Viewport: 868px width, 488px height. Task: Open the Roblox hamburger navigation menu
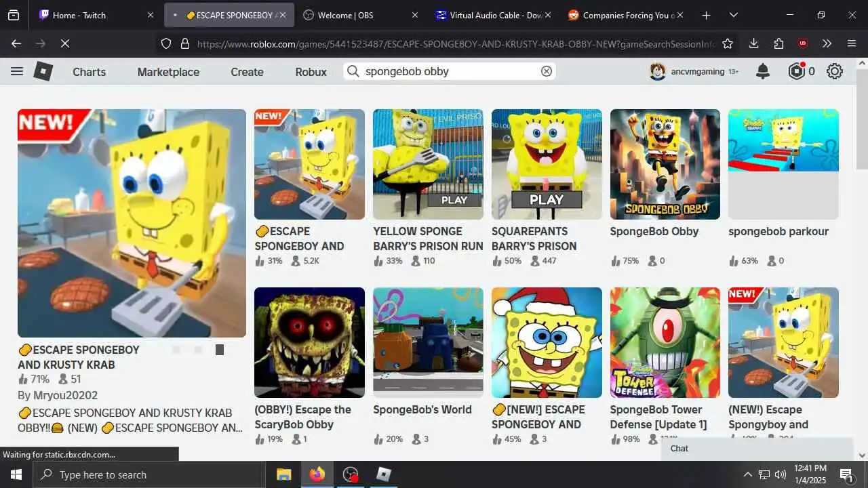coord(17,71)
